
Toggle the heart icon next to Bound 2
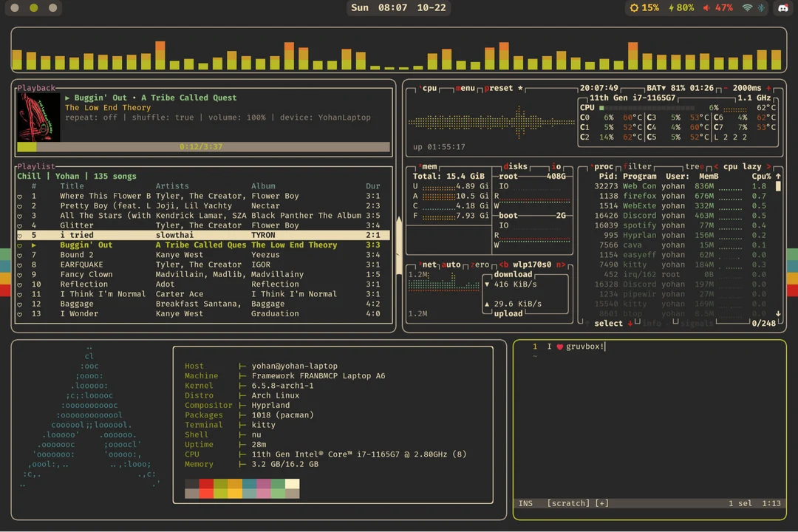[x=19, y=254]
